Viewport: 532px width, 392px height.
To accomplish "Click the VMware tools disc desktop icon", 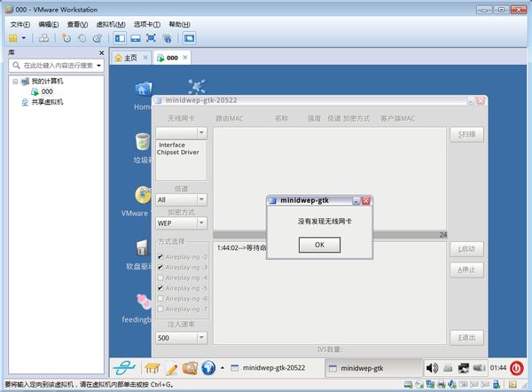I will (x=143, y=195).
